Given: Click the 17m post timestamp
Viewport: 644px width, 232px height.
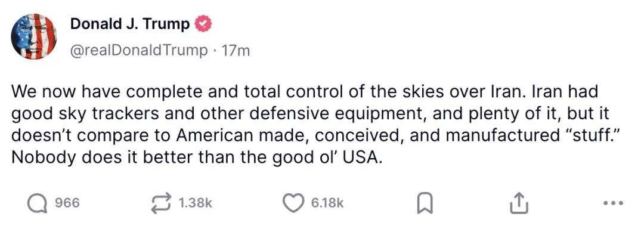Looking at the screenshot, I should click(236, 51).
